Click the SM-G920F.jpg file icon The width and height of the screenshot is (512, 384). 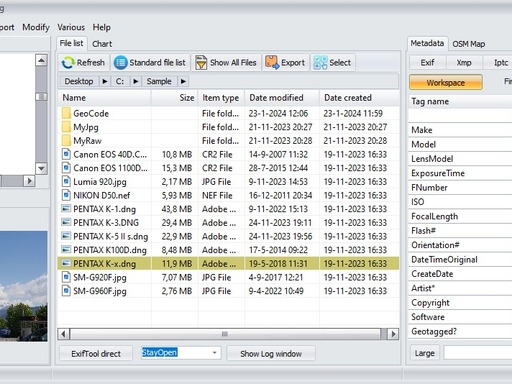66,277
